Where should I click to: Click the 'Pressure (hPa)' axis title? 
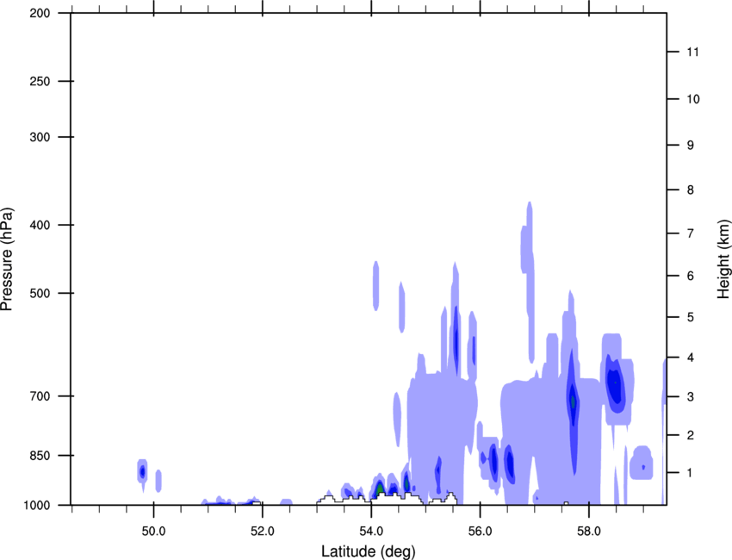click(x=7, y=259)
